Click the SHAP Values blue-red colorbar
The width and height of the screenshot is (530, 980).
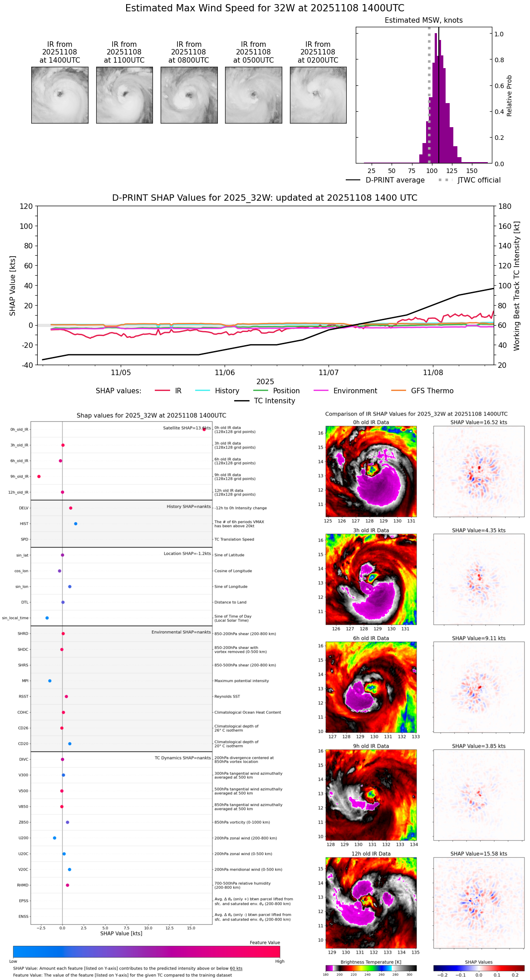click(x=479, y=968)
